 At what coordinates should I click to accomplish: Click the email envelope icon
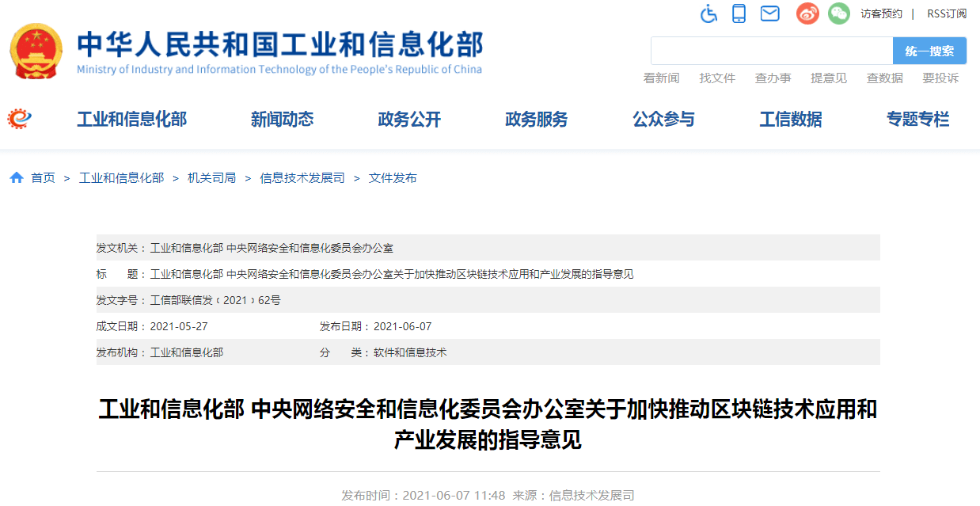[769, 13]
